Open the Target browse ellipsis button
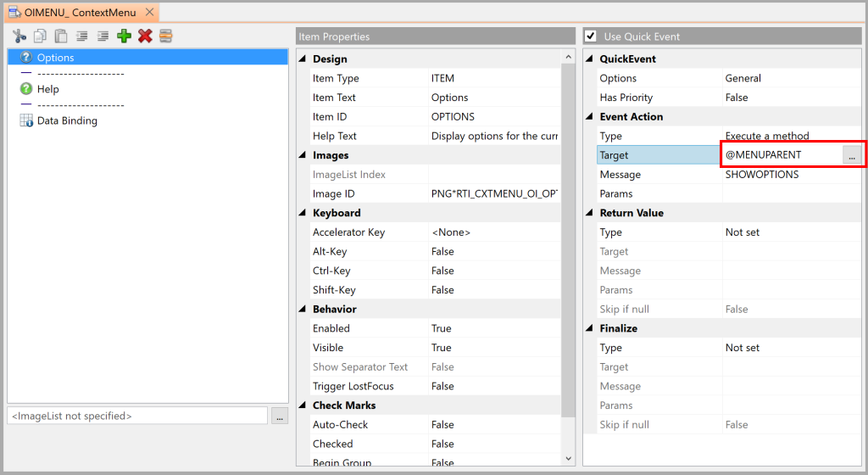 click(852, 155)
